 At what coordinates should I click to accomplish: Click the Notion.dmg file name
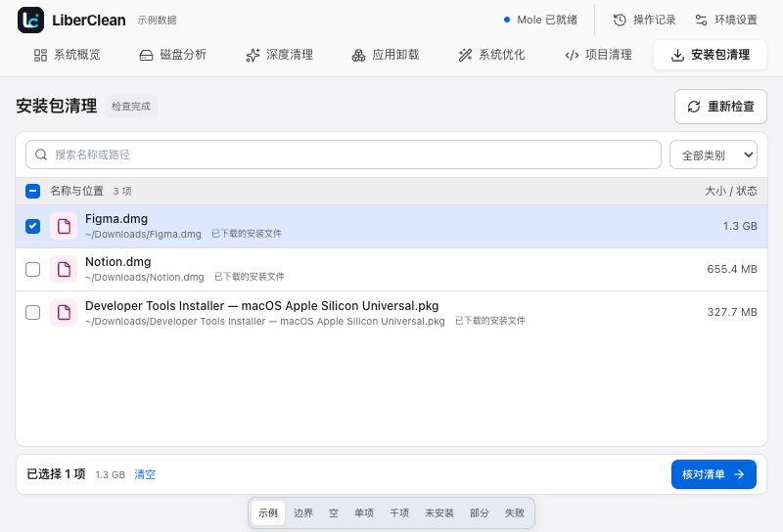(117, 262)
